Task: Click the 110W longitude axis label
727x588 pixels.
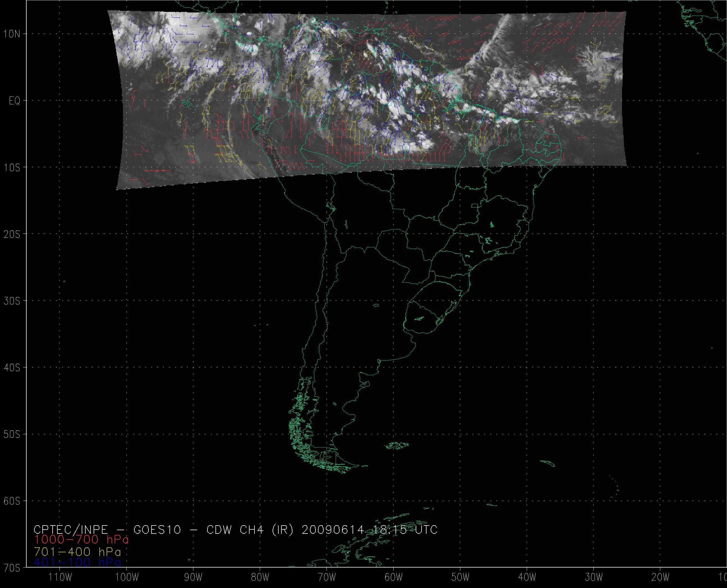Action: [x=60, y=577]
